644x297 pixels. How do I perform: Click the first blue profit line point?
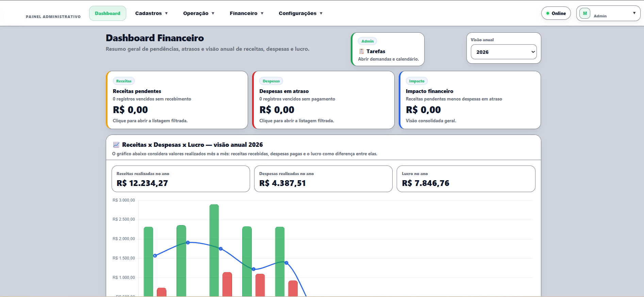coord(155,255)
